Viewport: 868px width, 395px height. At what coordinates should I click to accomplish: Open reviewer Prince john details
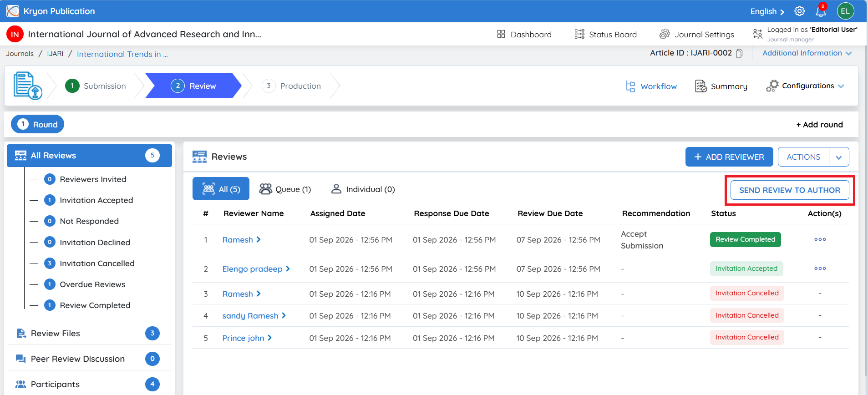247,338
